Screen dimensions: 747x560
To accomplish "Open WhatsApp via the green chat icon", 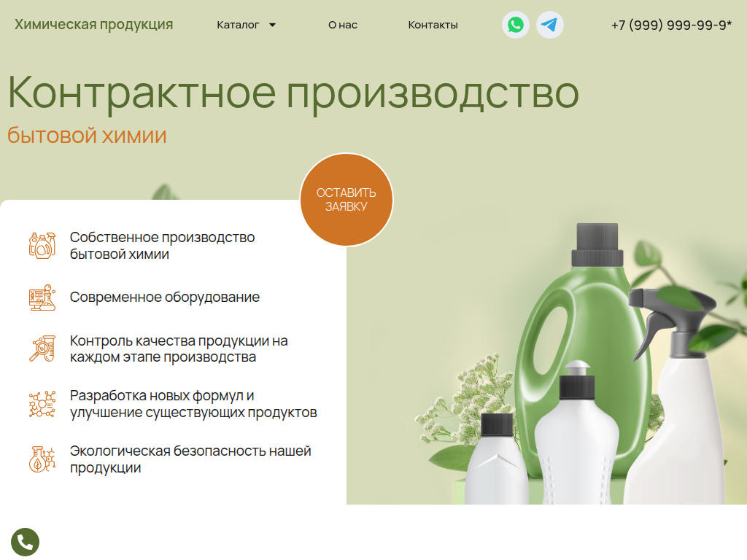I will coord(515,25).
